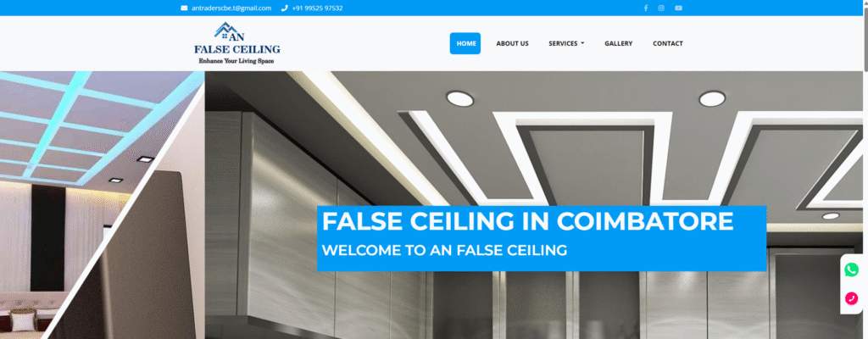Click the Facebook icon in top bar
The image size is (868, 339).
point(645,8)
